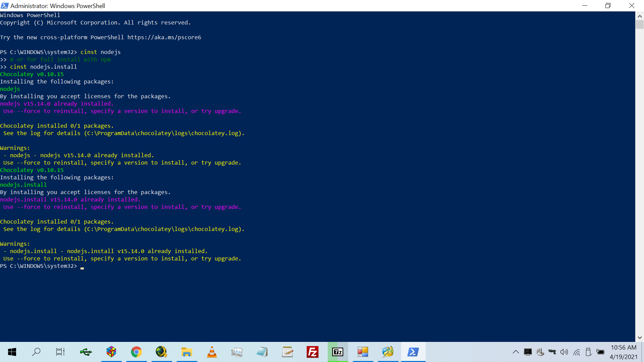This screenshot has width=644, height=362.
Task: Click the PowerShell taskbar icon
Action: [x=413, y=352]
